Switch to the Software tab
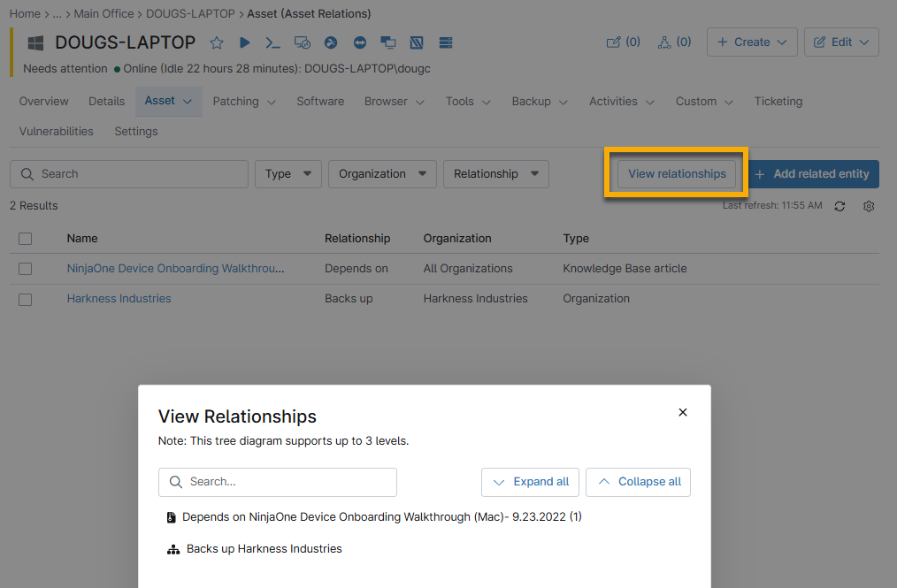The width and height of the screenshot is (897, 588). point(320,102)
